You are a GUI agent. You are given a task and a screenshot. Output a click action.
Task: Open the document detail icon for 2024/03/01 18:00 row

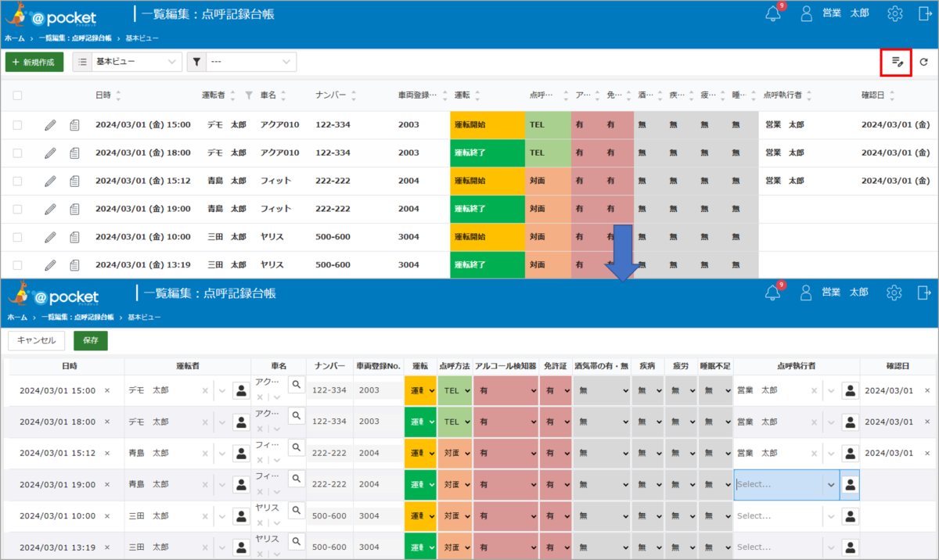click(75, 153)
